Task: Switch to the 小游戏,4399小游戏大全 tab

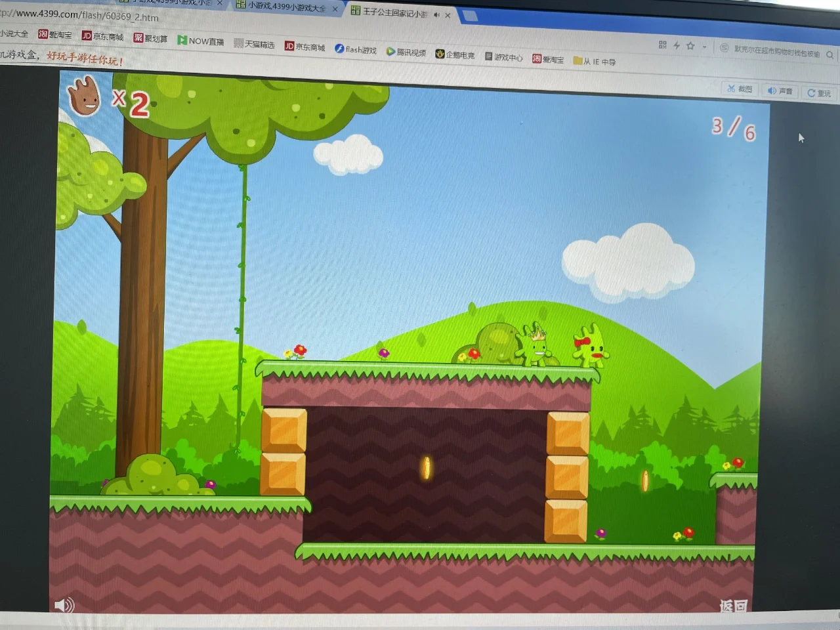Action: (x=281, y=7)
